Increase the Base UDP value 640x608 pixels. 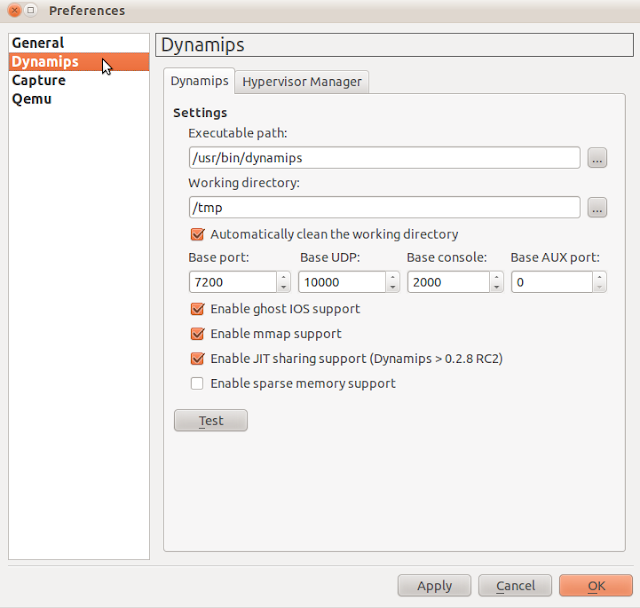393,277
